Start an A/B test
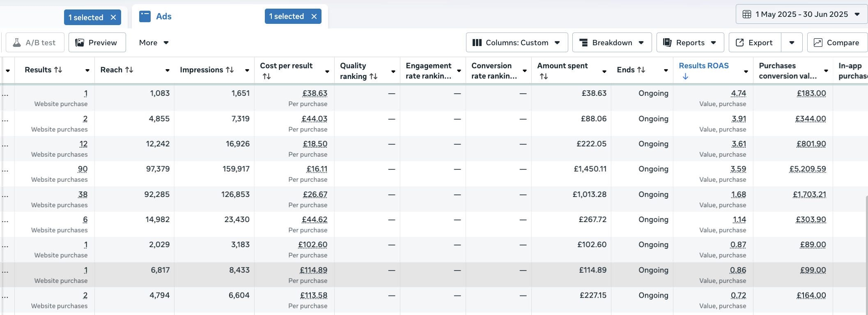The width and height of the screenshot is (868, 315). [x=35, y=42]
